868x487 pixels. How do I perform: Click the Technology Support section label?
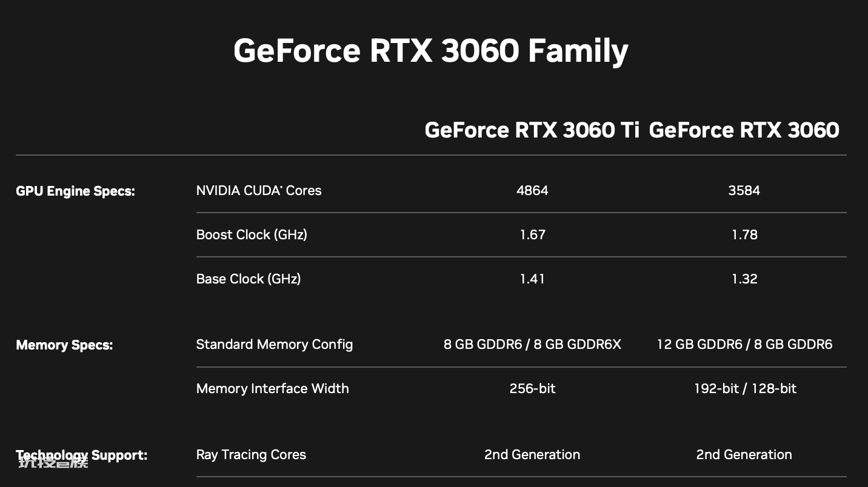tap(81, 455)
